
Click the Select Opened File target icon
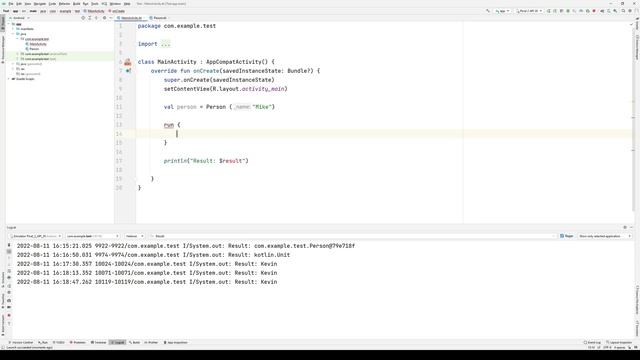point(83,18)
